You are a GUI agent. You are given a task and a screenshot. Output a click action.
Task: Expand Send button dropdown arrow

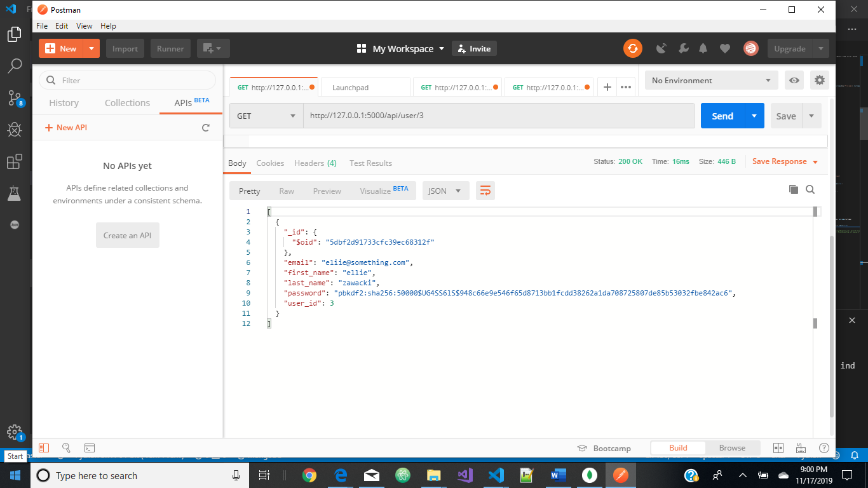pos(754,116)
